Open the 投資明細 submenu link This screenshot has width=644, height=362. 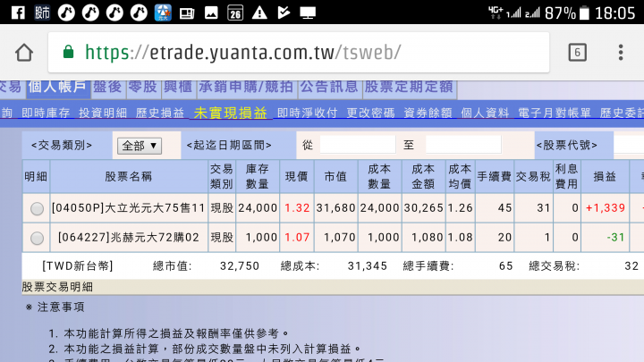point(103,114)
